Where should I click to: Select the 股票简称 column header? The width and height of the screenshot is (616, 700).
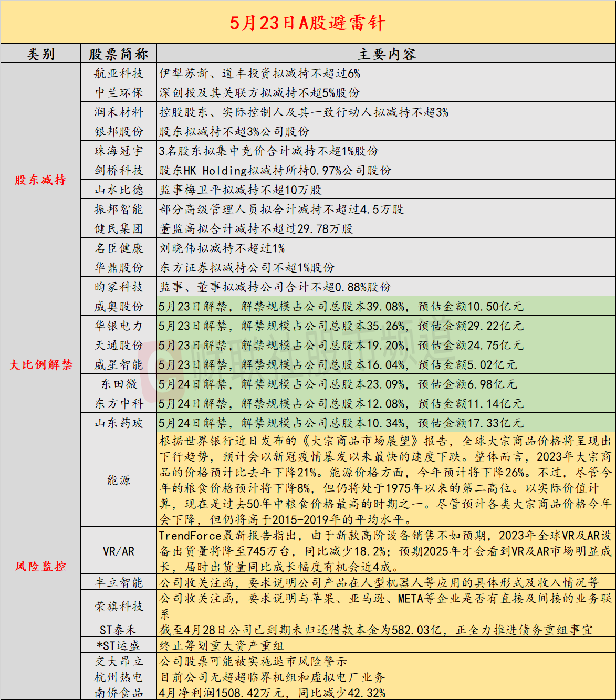point(119,54)
